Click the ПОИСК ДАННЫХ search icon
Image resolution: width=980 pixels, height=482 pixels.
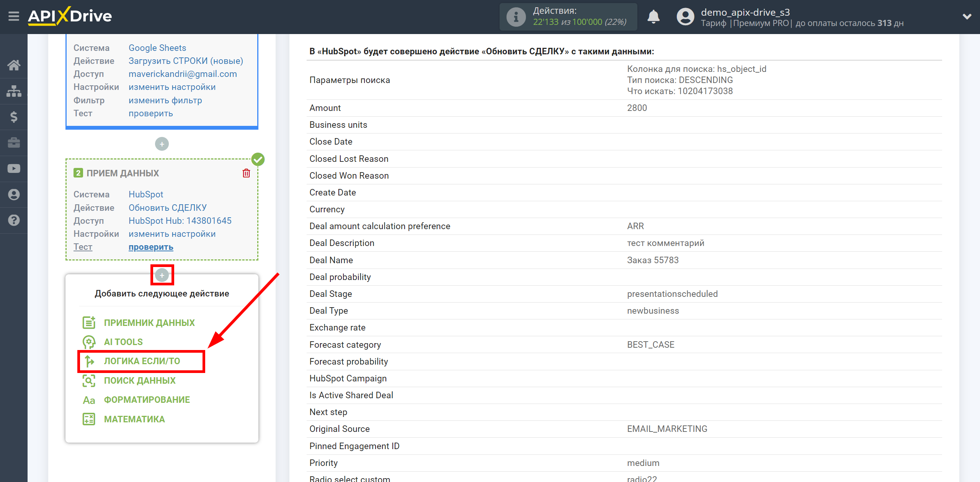click(89, 381)
